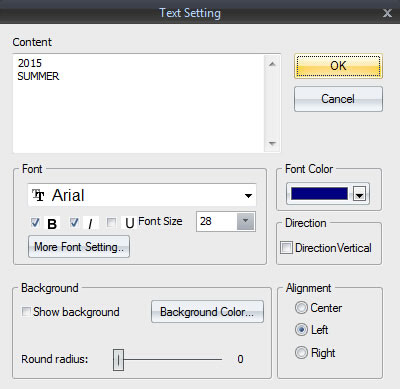Click the TrueType font icon beside Arial

38,195
